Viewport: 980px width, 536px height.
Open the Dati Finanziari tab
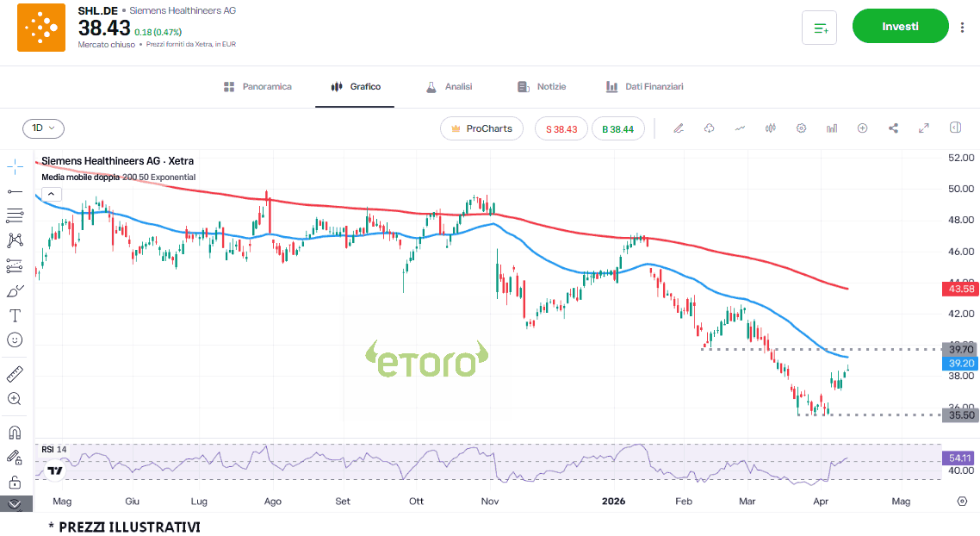click(644, 87)
